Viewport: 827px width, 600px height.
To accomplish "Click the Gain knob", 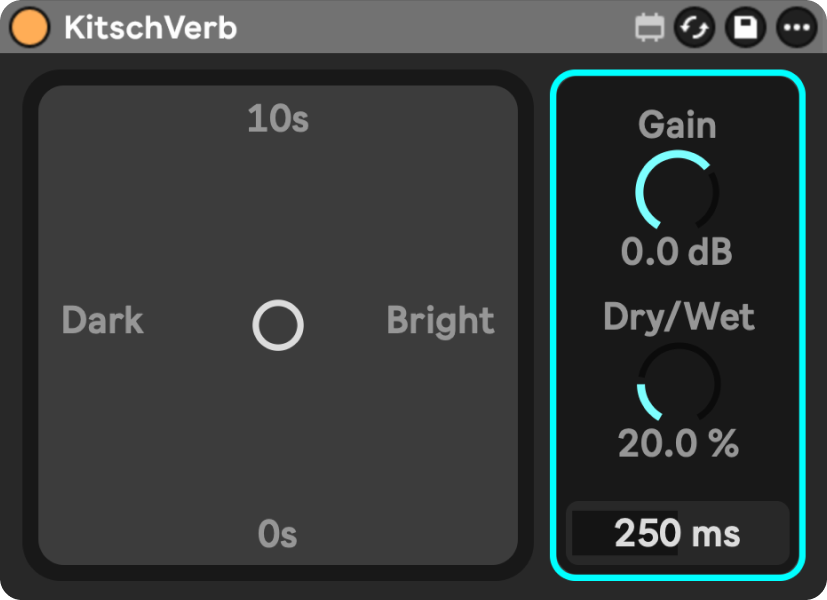I will click(x=677, y=190).
